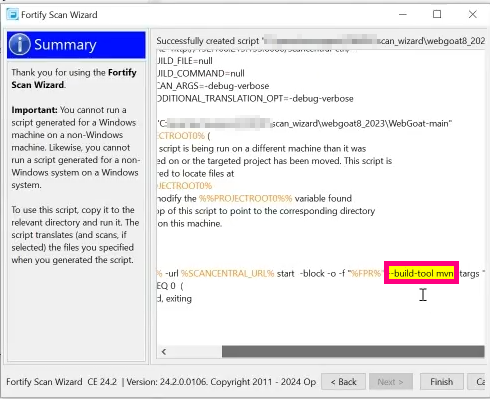Go back with the Back button
The image size is (490, 399).
click(343, 382)
